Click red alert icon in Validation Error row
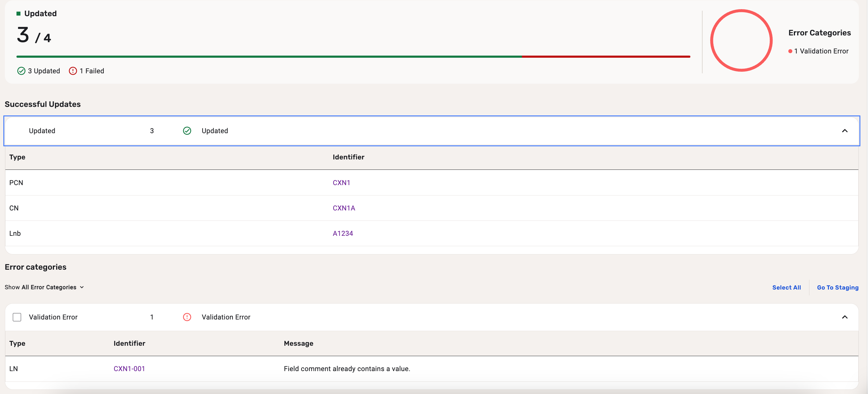 [187, 317]
